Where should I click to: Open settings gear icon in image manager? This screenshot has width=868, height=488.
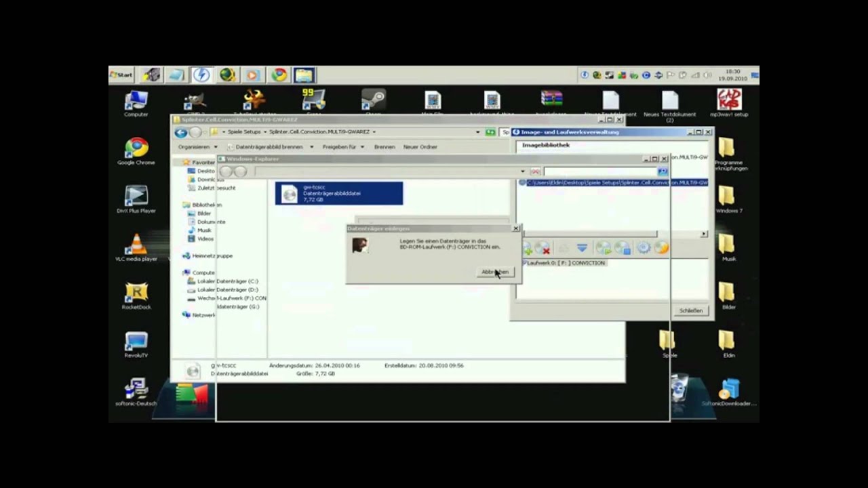[x=644, y=249]
